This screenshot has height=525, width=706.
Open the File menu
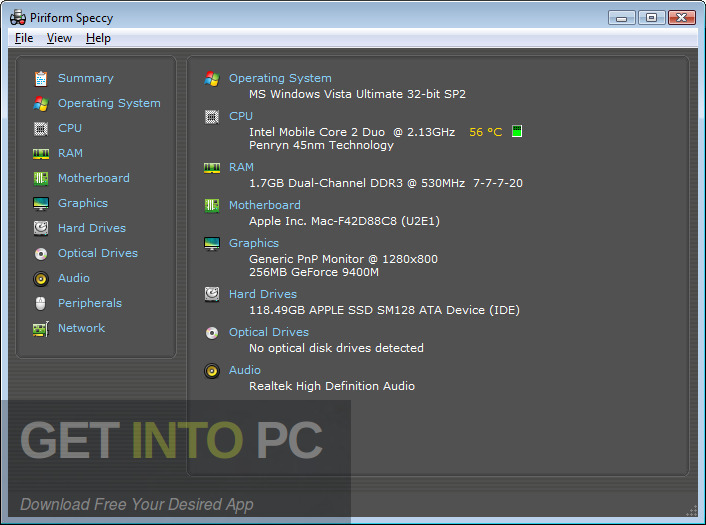(x=24, y=38)
